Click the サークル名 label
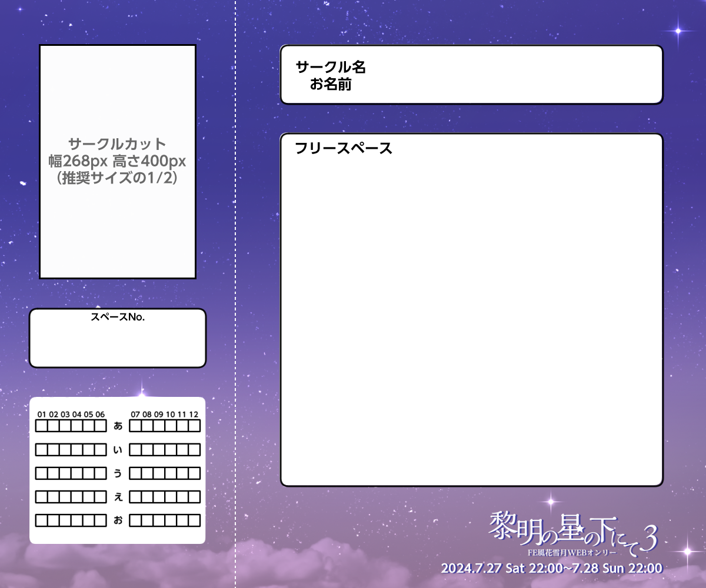 click(x=331, y=67)
